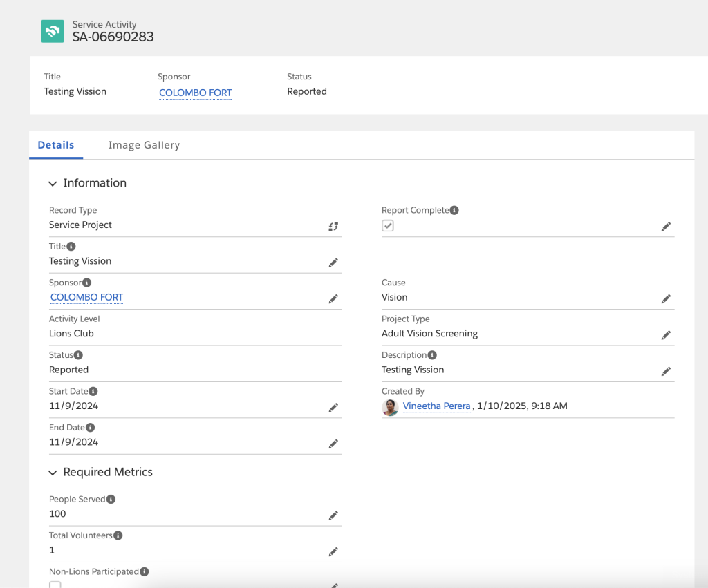Click the Project Type value Adult Vision Screening

click(x=430, y=334)
